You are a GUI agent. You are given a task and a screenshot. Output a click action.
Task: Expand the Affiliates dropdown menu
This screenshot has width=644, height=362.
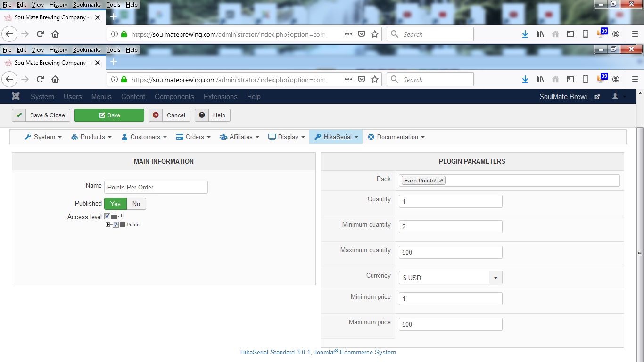(239, 137)
